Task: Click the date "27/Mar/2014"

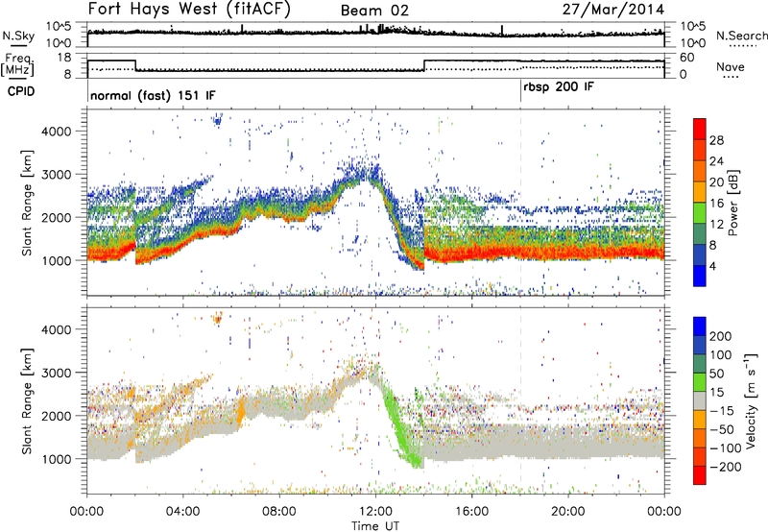Action: pos(613,10)
